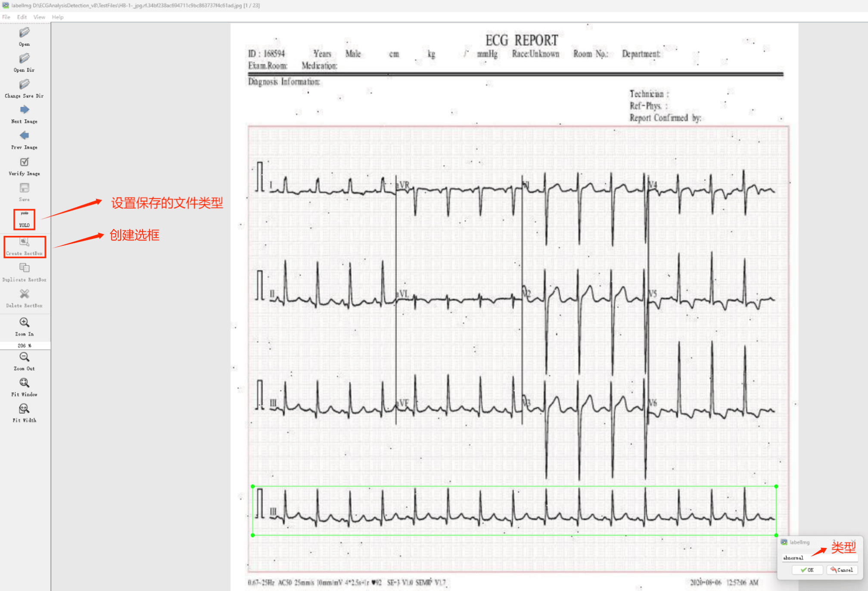The image size is (868, 591).
Task: Click the Fit Window icon
Action: point(24,383)
